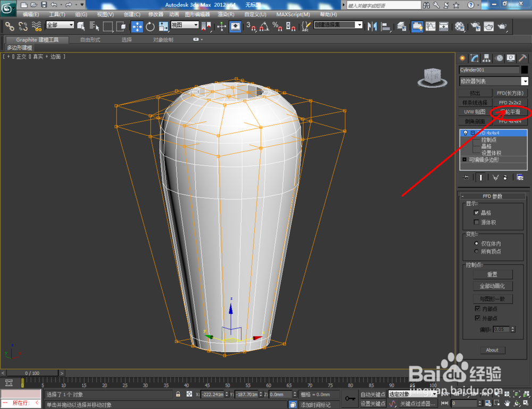
Task: Click the Edit Named Selection Sets icon
Action: tap(306, 26)
